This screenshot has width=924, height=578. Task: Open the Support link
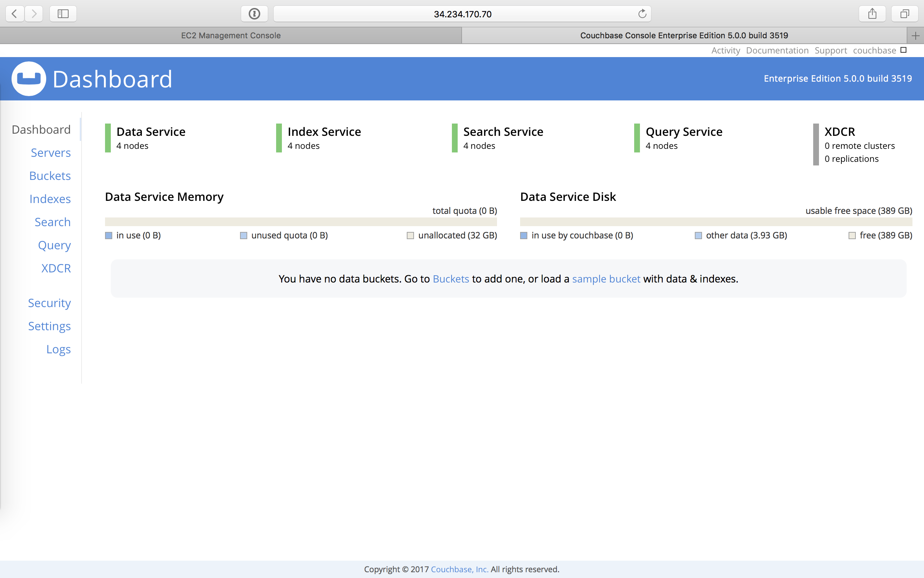pos(831,51)
